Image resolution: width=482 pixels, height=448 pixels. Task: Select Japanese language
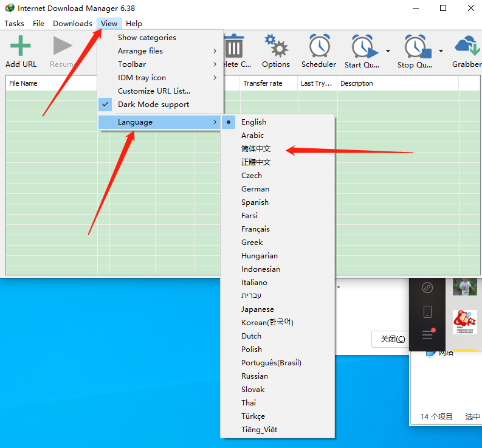278,309
